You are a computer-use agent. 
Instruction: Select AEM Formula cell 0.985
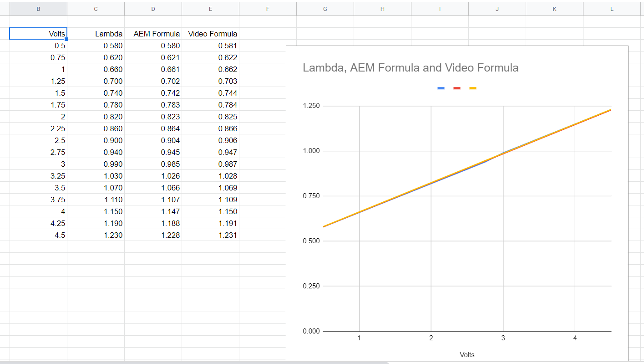coord(153,164)
